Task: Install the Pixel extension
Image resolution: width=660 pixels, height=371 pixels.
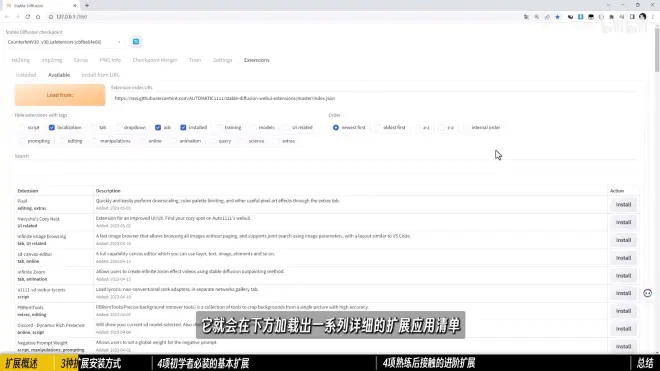Action: click(623, 205)
